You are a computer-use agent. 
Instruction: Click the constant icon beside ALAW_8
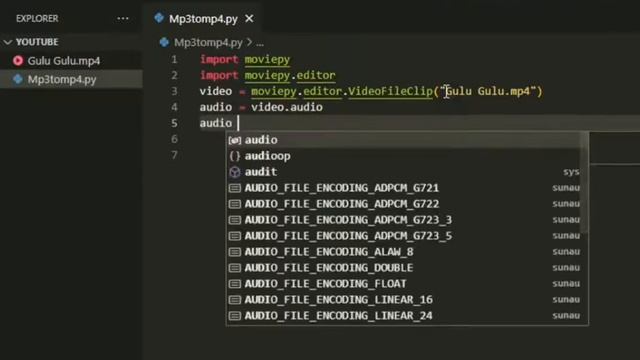pos(235,252)
